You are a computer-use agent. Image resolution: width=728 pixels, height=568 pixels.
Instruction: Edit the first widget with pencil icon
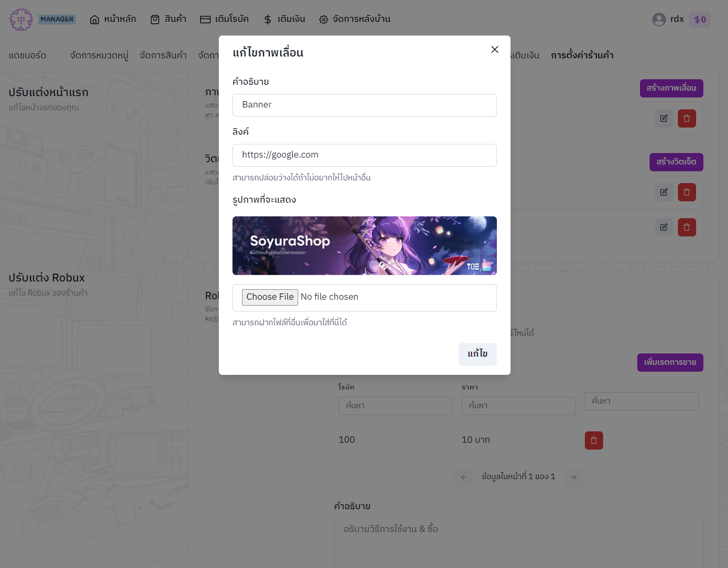point(664,192)
